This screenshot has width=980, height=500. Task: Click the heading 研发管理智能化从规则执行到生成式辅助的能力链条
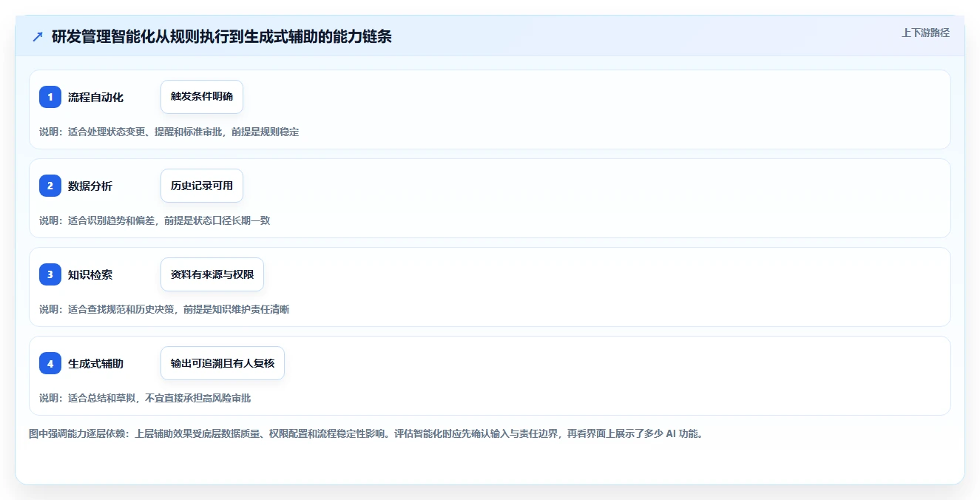(222, 36)
